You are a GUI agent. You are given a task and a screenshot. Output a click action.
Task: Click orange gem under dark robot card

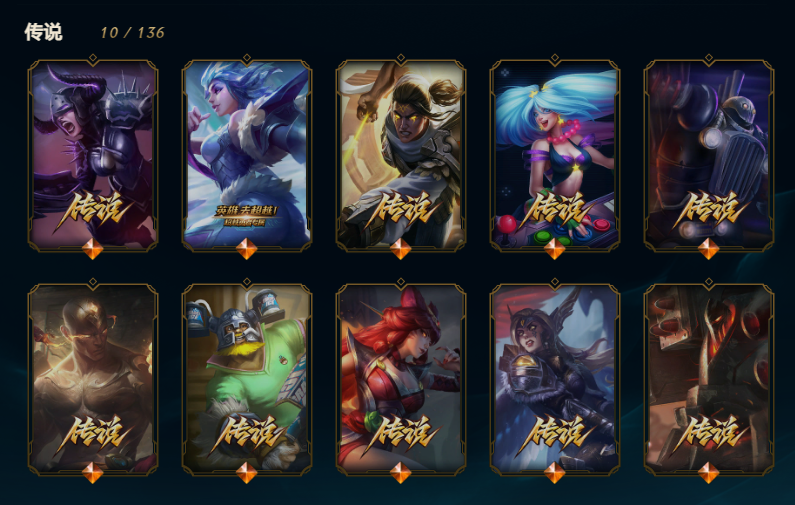click(x=709, y=249)
